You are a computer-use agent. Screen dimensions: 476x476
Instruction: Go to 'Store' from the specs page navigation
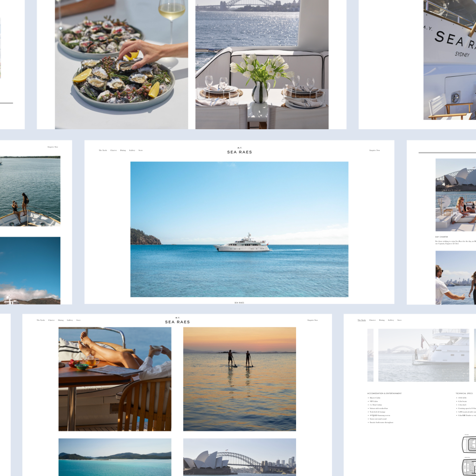click(399, 320)
